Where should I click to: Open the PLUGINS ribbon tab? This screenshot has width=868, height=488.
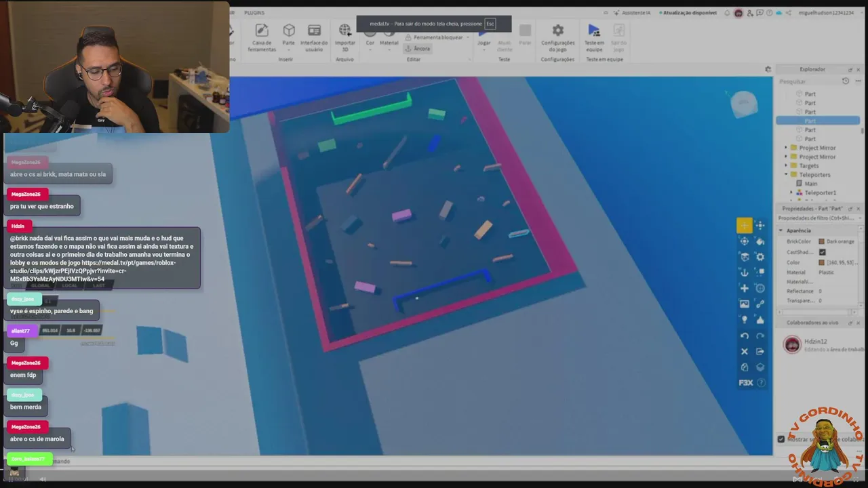(x=254, y=12)
